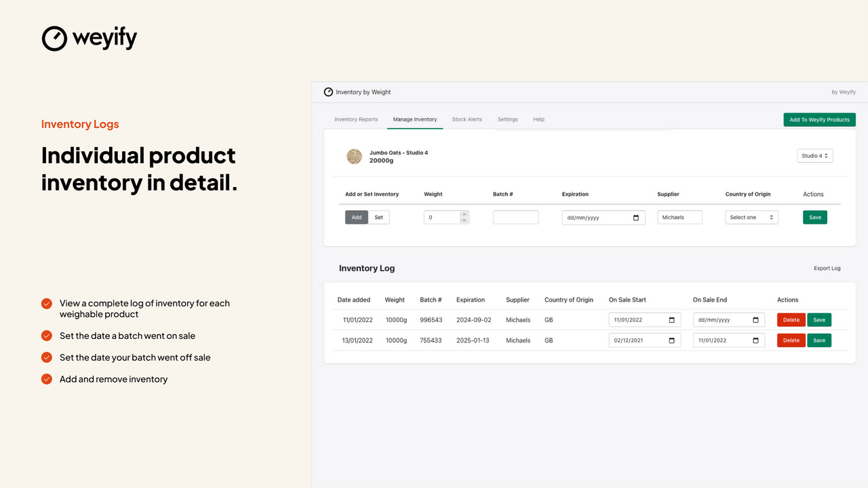Click the 13/01/2022 date added cell
This screenshot has width=868, height=488.
358,340
